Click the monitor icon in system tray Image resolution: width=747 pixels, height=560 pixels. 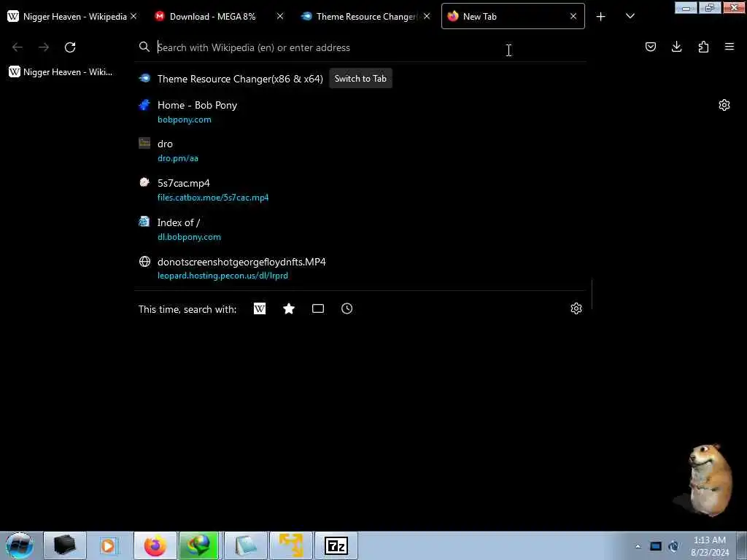click(x=656, y=546)
